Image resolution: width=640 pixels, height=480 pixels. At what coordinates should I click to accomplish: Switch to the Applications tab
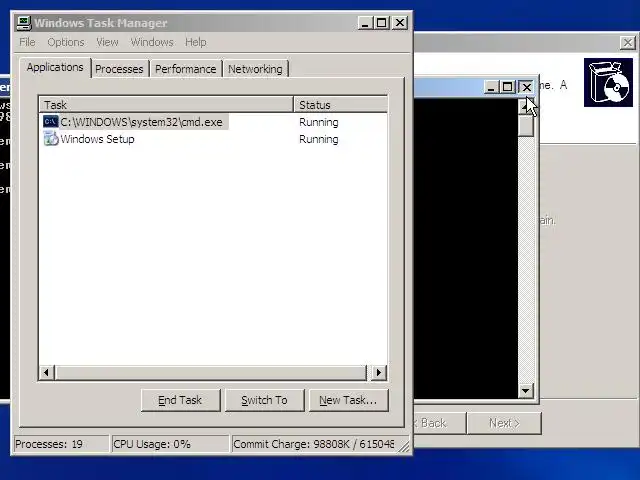55,67
